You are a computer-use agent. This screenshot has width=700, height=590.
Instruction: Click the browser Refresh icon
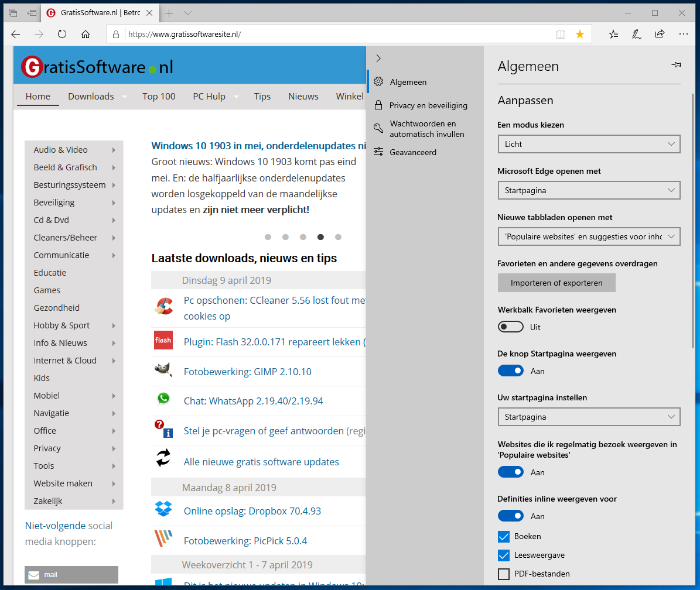(x=62, y=34)
